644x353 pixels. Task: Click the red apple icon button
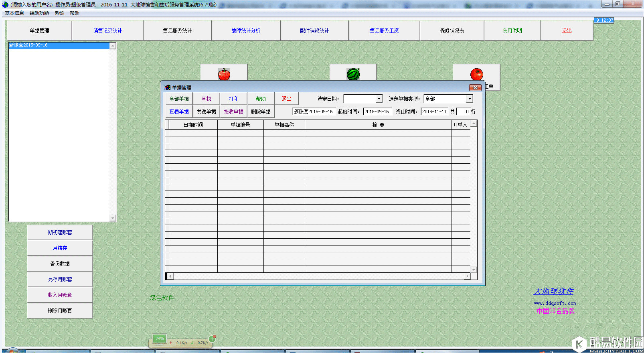pos(224,74)
